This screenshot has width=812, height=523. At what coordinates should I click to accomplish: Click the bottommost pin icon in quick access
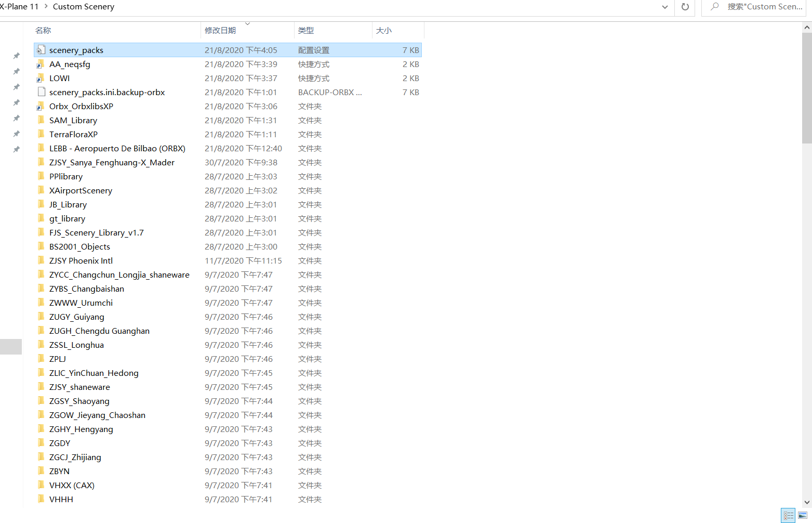click(x=16, y=149)
